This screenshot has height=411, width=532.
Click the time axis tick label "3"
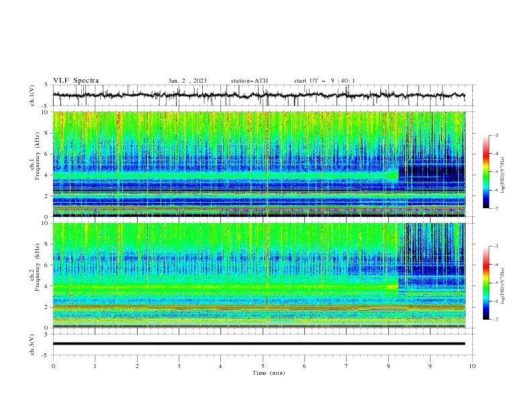pos(179,366)
